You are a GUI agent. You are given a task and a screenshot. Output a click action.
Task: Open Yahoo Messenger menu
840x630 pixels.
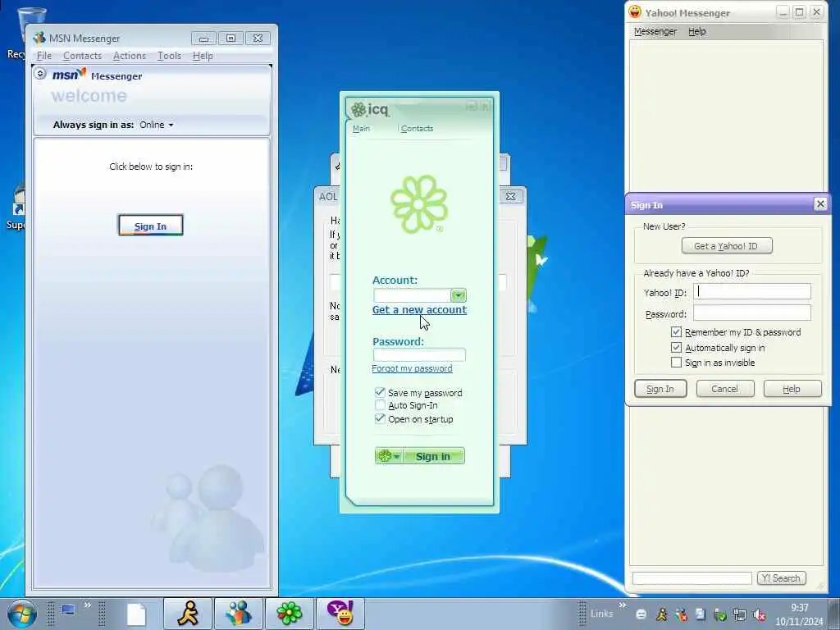[x=655, y=31]
